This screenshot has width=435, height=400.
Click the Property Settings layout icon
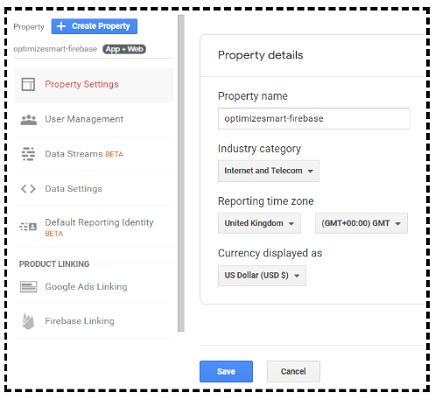28,84
